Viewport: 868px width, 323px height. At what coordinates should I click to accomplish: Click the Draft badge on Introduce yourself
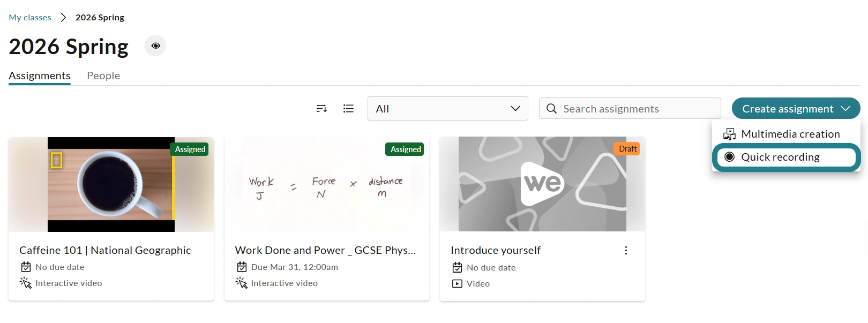(627, 149)
